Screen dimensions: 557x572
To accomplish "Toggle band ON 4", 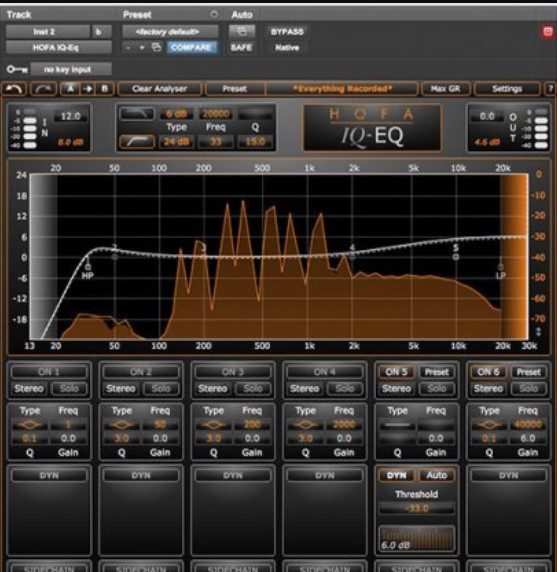I will click(x=325, y=372).
